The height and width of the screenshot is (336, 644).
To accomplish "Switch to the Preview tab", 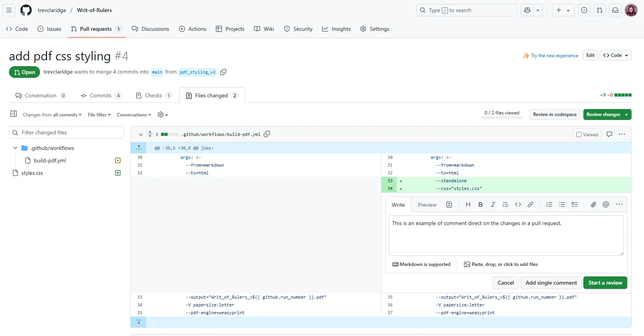I will pos(427,205).
